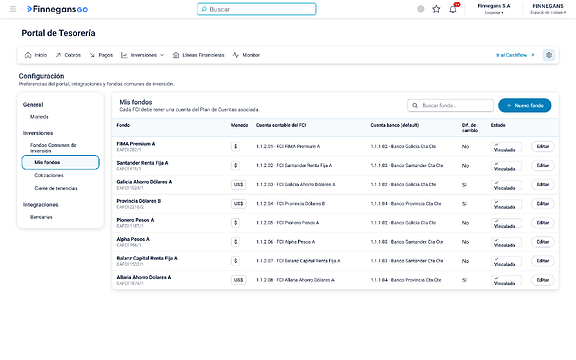Click Vinculada status for FIMA Premium A

[x=506, y=147]
